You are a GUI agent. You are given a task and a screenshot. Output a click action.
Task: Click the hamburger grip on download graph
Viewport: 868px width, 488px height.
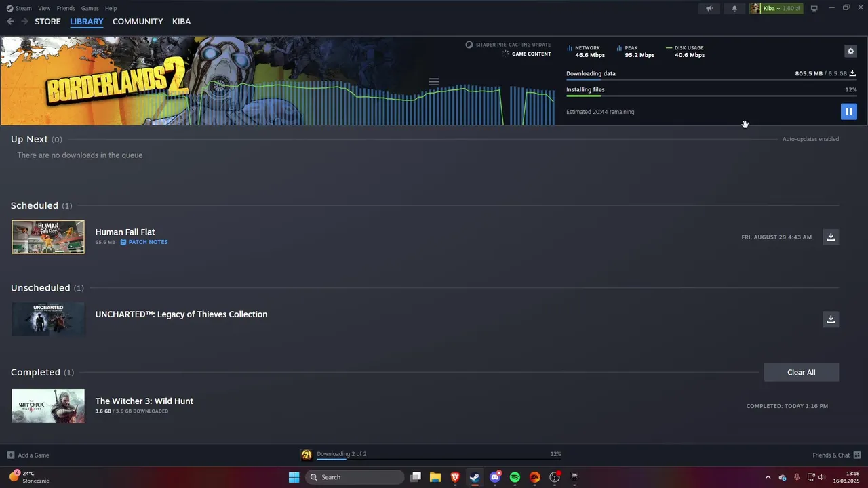click(434, 82)
